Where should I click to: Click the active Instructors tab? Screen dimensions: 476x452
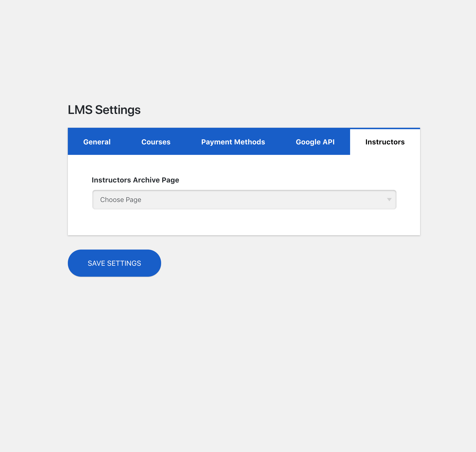[x=385, y=142]
